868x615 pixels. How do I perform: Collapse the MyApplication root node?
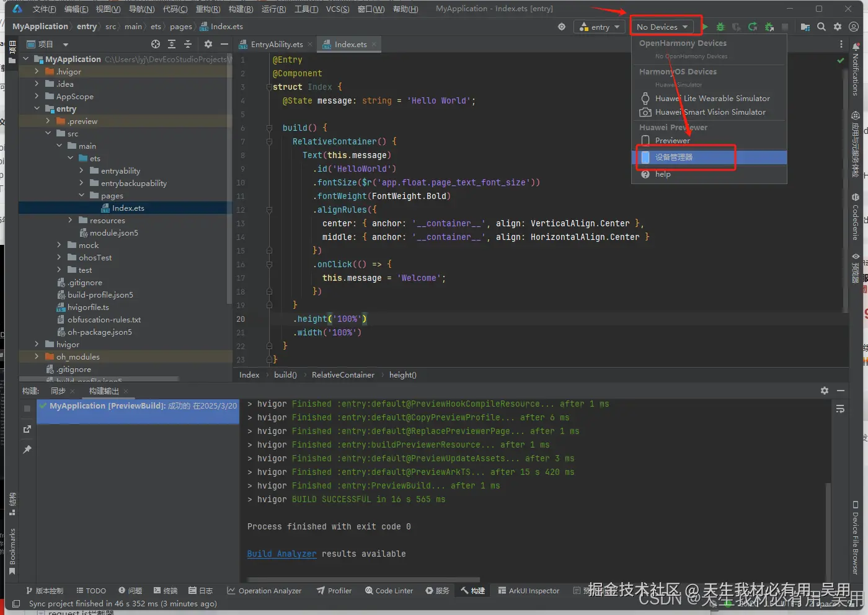(26, 59)
